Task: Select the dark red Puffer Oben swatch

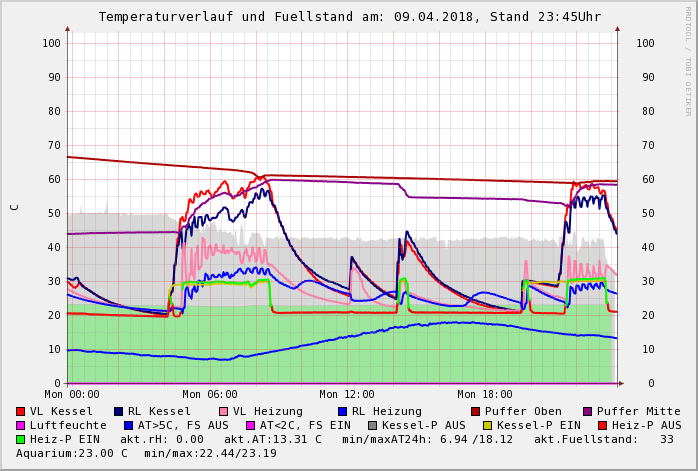Action: 476,411
